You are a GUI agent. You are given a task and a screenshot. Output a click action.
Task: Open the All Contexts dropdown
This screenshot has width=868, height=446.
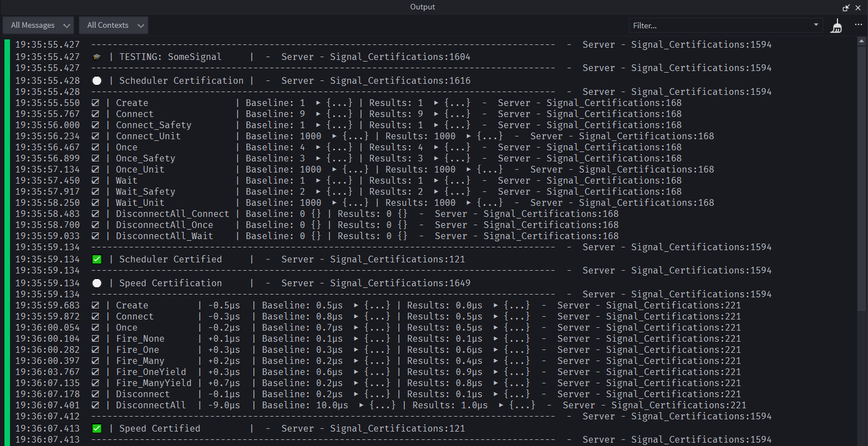[x=114, y=25]
